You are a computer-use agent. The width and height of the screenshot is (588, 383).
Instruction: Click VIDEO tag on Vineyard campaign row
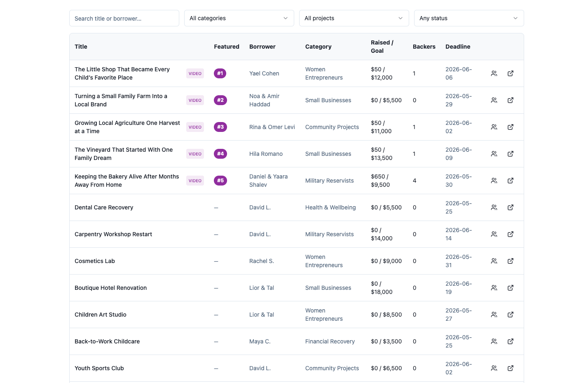[x=195, y=154]
